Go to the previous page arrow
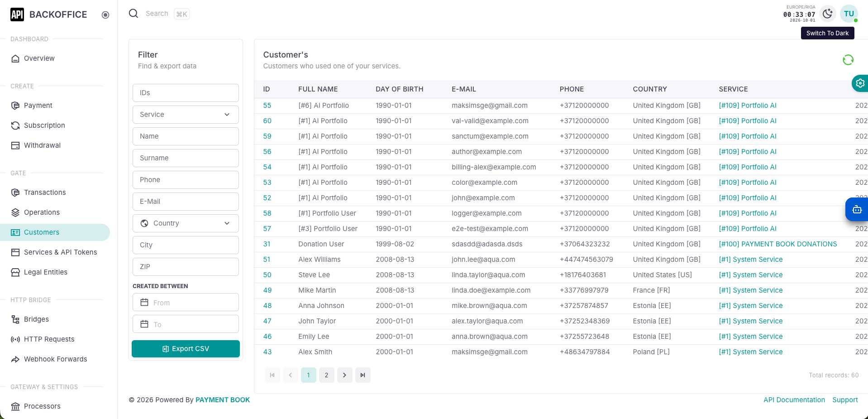Screen dimensions: 868x419 [291, 375]
